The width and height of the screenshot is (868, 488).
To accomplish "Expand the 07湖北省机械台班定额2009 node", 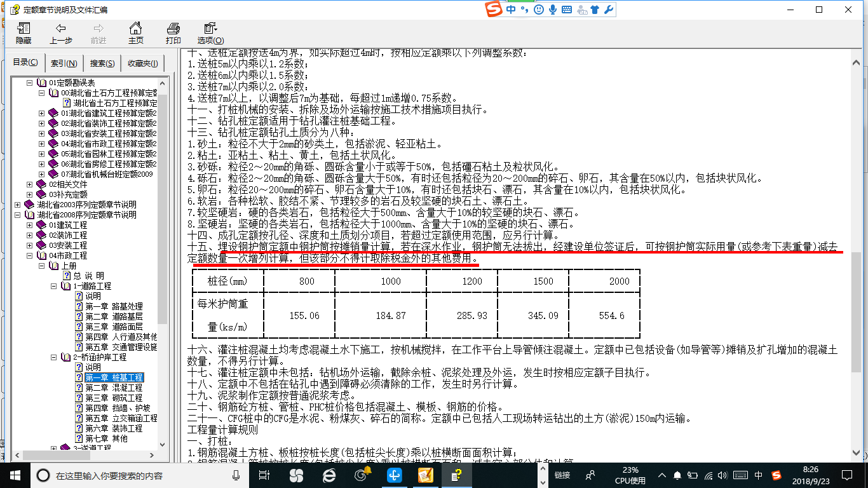I will pyautogui.click(x=41, y=174).
